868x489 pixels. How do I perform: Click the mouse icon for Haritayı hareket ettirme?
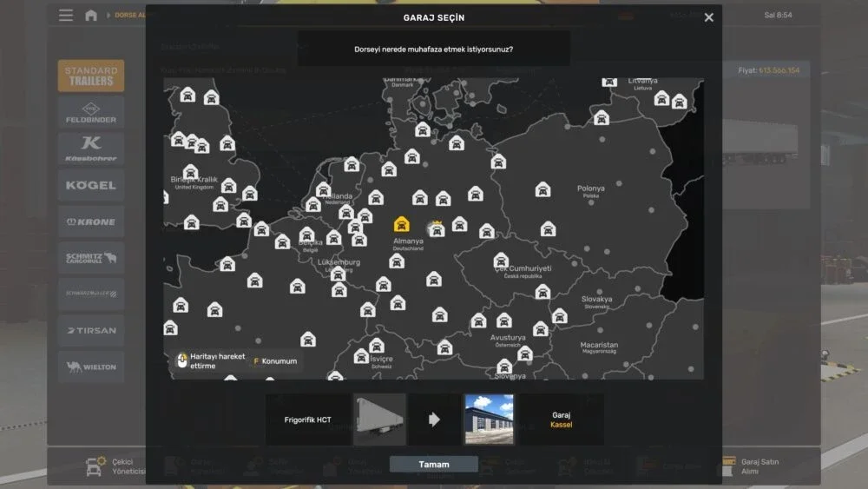181,360
